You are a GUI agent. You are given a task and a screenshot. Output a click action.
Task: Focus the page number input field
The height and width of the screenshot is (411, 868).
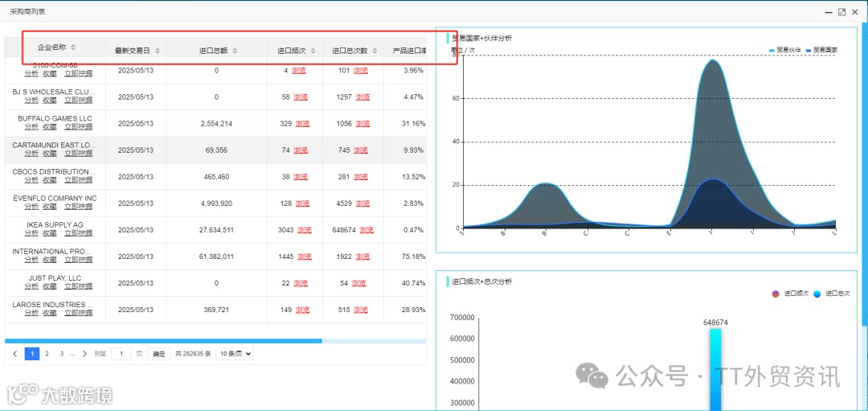(x=121, y=354)
